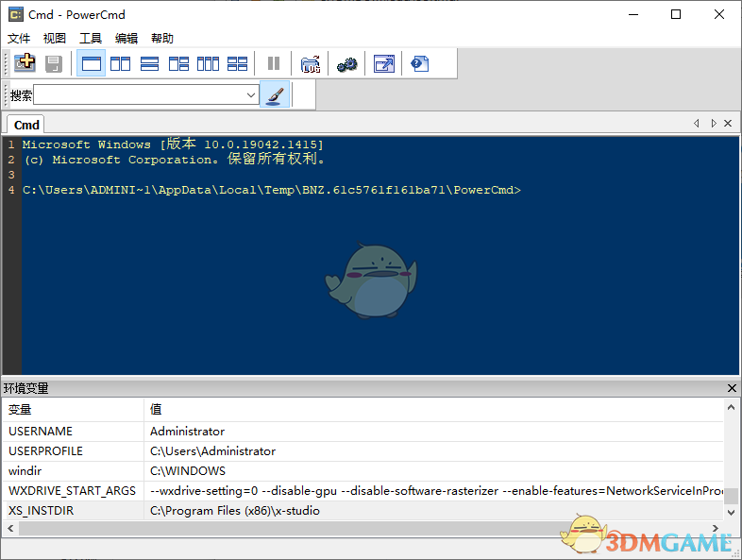Select the XS_INSTDIR variable row
Screen dimensions: 742x560
363,511
